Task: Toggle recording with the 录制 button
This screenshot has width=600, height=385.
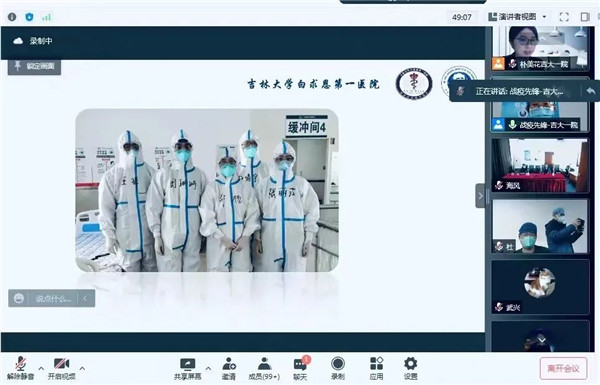Action: click(338, 369)
